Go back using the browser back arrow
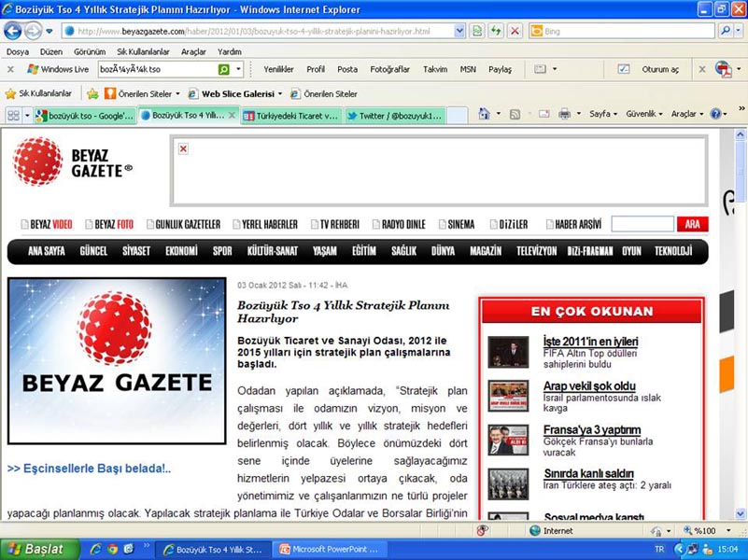This screenshot has width=748, height=560. (x=13, y=32)
